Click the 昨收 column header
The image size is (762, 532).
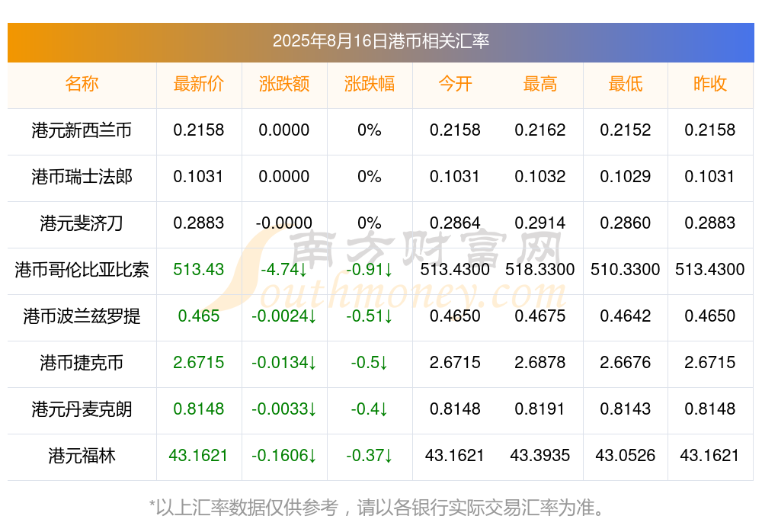[x=710, y=84]
